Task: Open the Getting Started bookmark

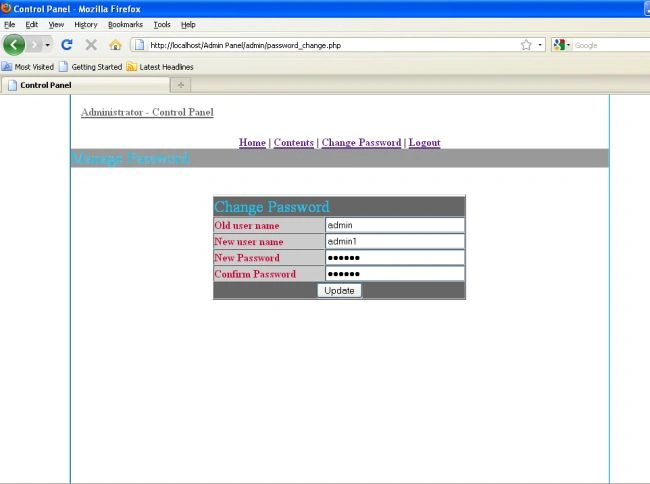Action: coord(91,67)
